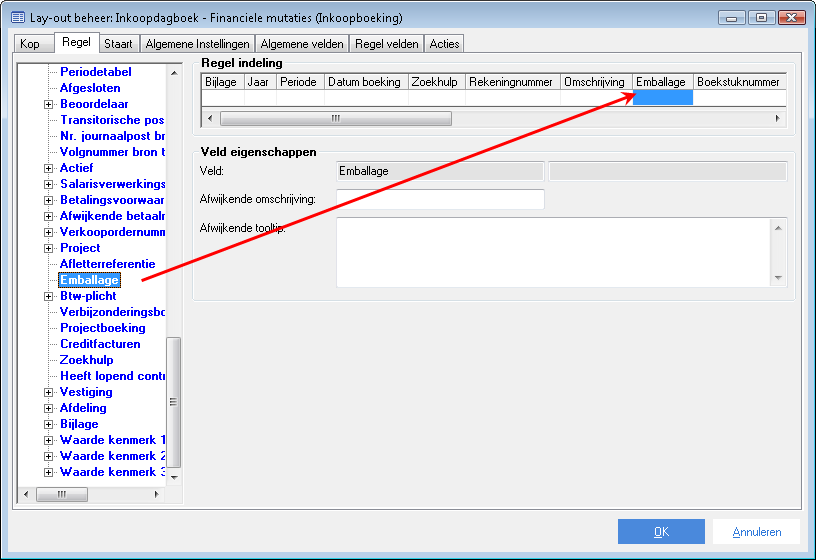Viewport: 816px width, 560px height.
Task: Expand the Betalingsvoorwaar node
Action: (x=48, y=201)
